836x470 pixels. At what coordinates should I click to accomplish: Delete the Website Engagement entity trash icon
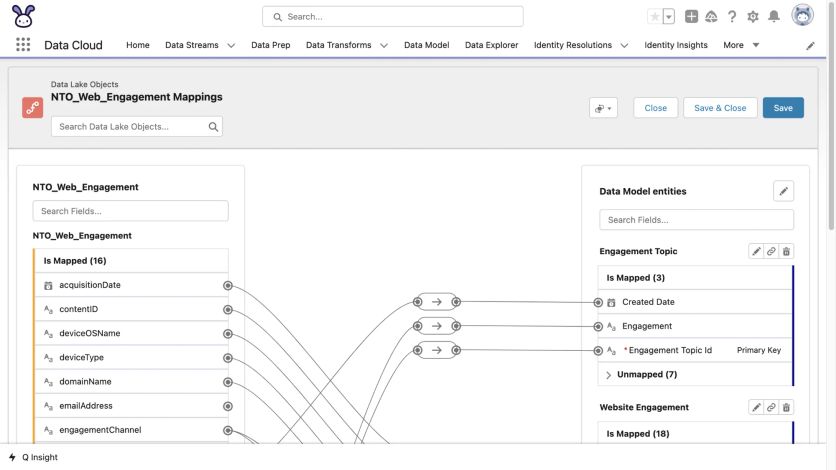pyautogui.click(x=786, y=408)
